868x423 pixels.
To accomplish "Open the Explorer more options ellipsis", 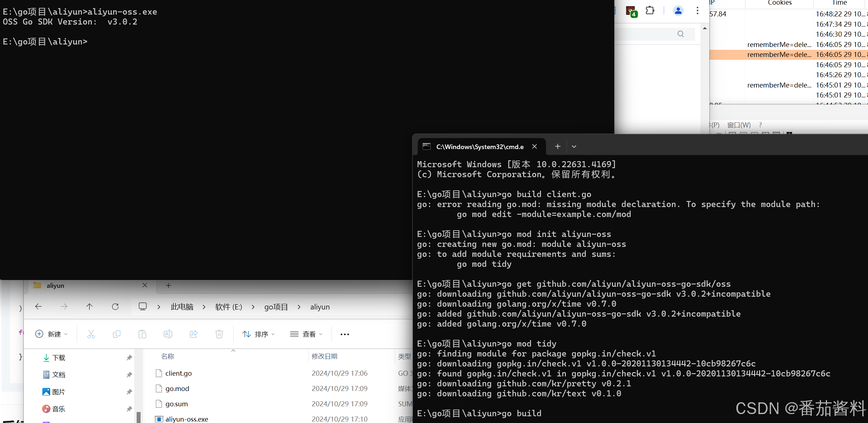I will (345, 334).
